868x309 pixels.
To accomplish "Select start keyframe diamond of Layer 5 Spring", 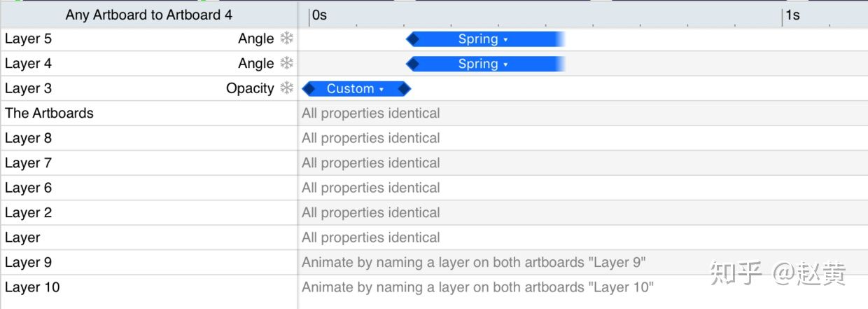I will tap(412, 39).
